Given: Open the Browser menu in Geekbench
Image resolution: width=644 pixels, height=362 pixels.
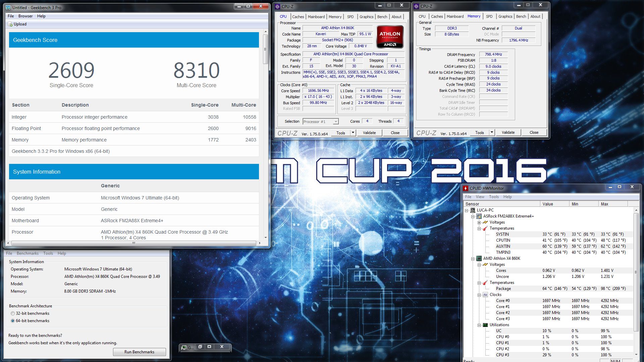Looking at the screenshot, I should (25, 16).
